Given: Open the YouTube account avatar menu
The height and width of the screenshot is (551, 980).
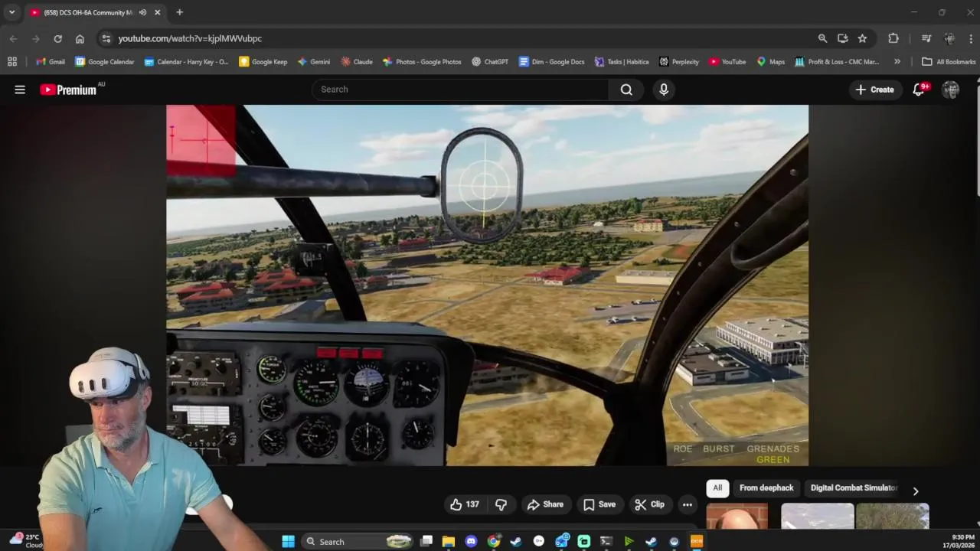Looking at the screenshot, I should (x=951, y=90).
